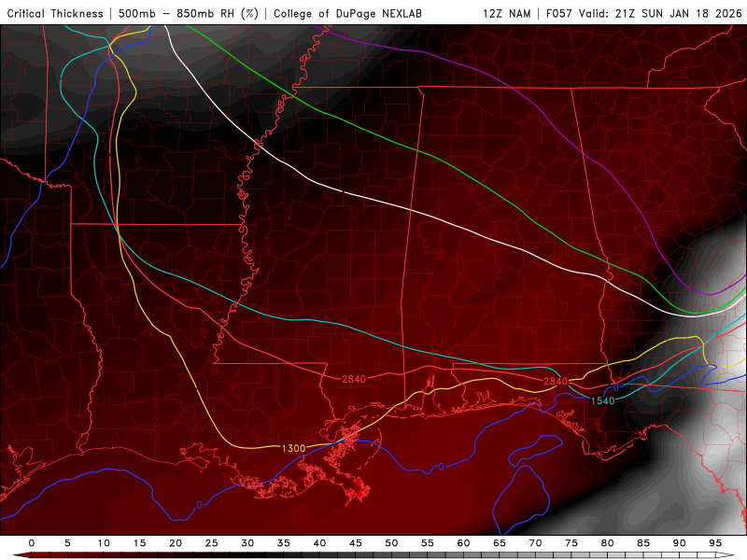Screen dimensions: 747x560
Task: Click the blue 0 contour label directly above 1540
Action: (616, 387)
